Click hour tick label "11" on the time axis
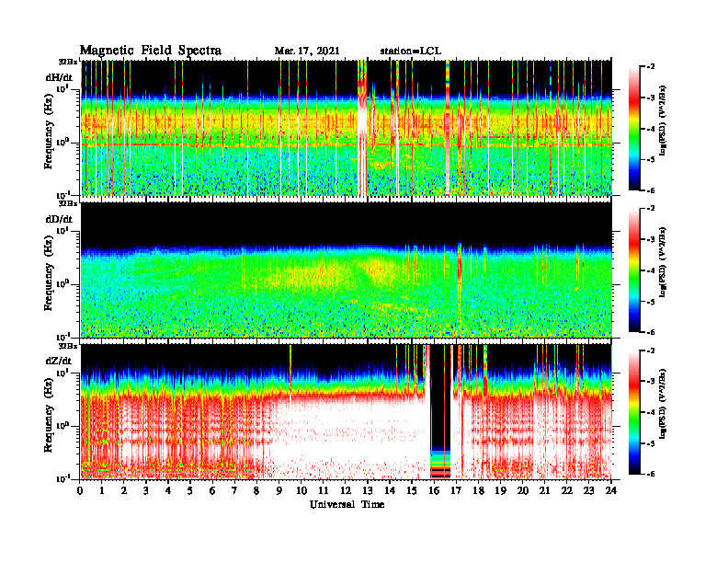 (324, 491)
